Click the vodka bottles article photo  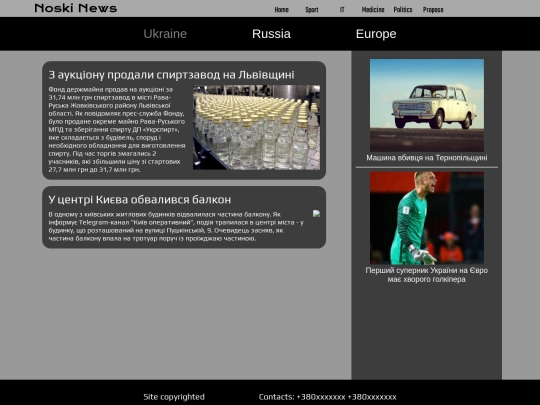coord(257,127)
